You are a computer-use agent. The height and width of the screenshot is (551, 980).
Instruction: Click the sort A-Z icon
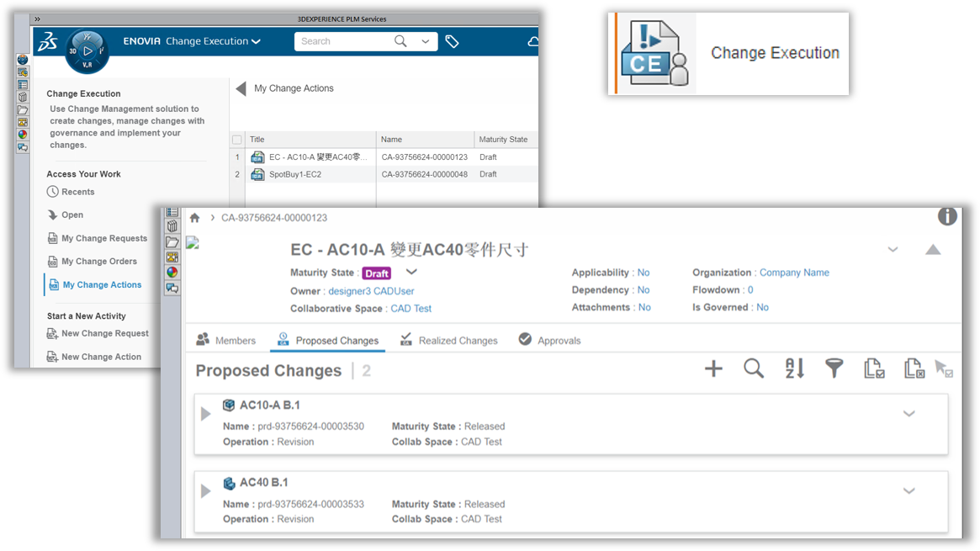pos(794,368)
